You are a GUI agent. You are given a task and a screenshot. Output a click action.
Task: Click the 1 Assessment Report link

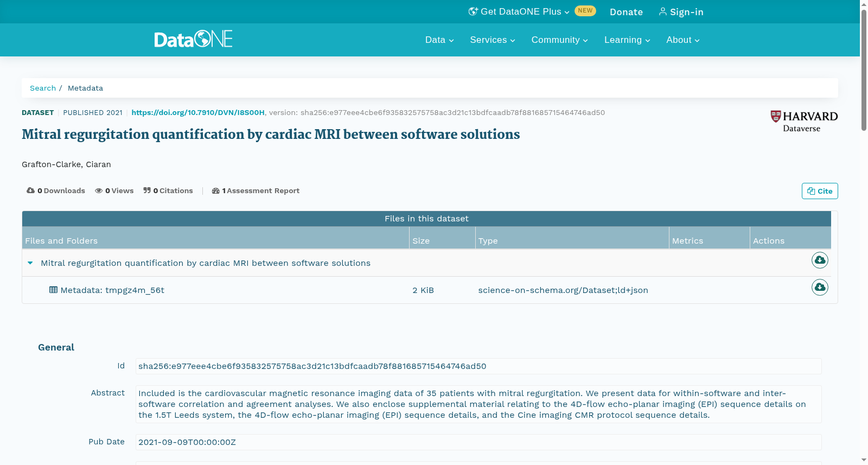click(x=256, y=190)
